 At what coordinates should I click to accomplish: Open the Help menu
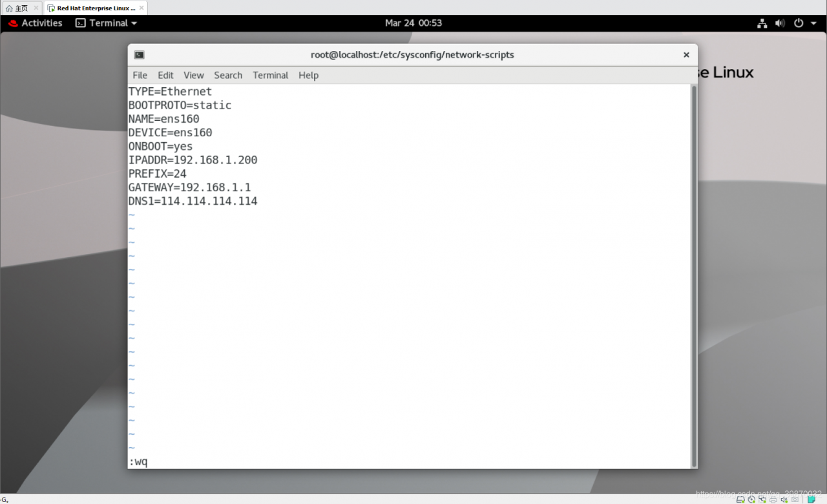[x=309, y=75]
